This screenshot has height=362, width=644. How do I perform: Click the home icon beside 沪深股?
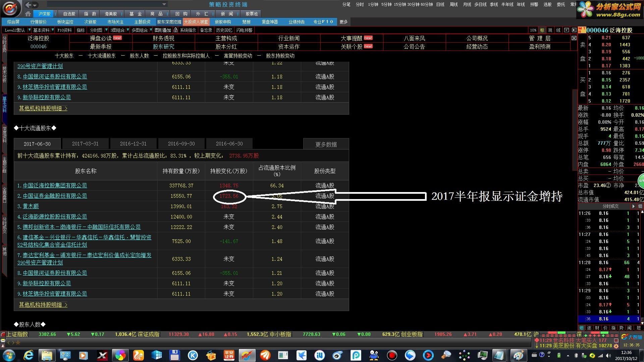[x=28, y=14]
